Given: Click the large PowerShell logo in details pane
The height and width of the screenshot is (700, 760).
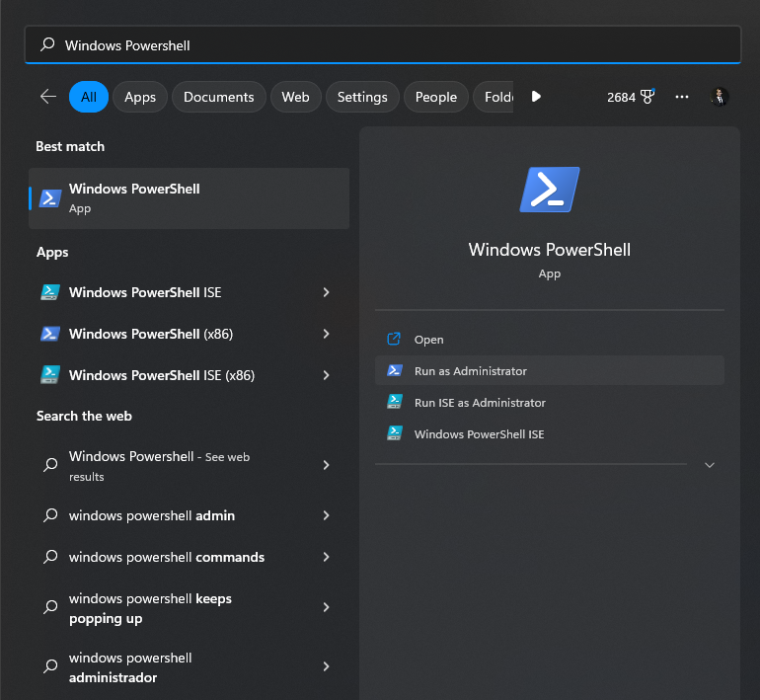Looking at the screenshot, I should tap(550, 190).
